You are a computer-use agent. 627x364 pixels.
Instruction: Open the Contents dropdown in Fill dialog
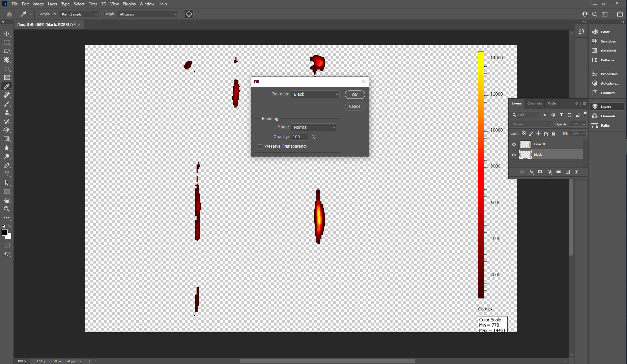[315, 94]
